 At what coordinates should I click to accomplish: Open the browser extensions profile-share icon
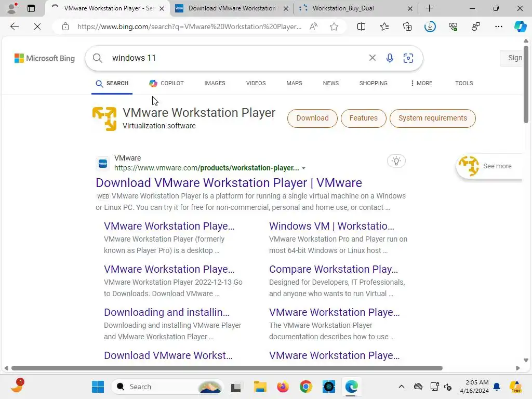476,26
